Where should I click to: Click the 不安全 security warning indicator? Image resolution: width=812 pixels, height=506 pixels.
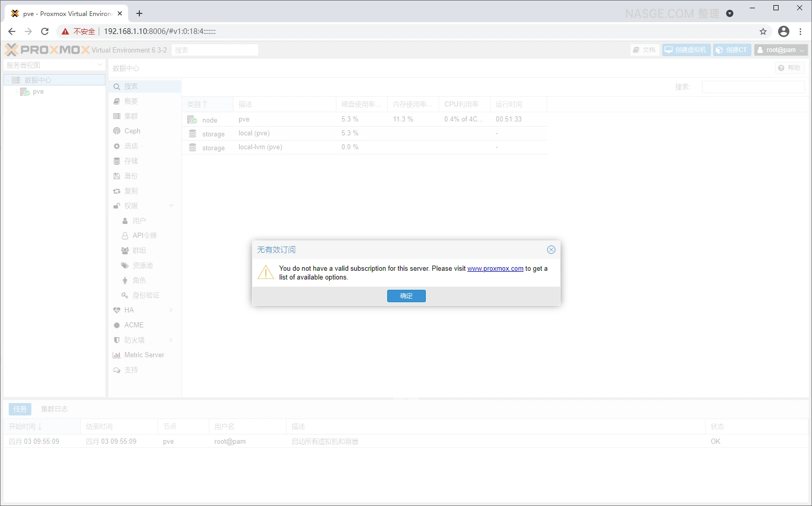coord(79,31)
